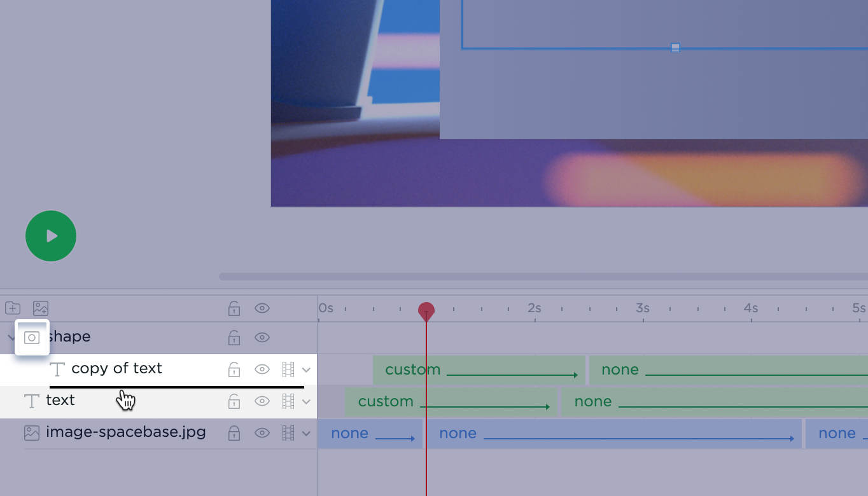
Task: Click the filmstrip icon of copy of text
Action: click(x=288, y=369)
